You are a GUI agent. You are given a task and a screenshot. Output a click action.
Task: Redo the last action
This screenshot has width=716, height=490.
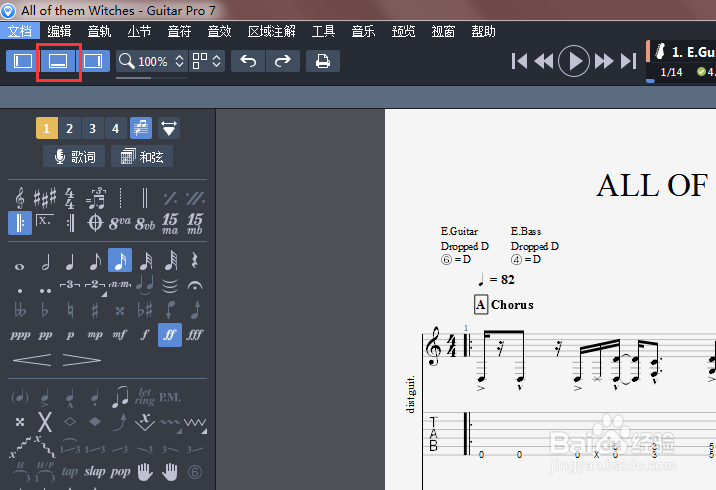(x=283, y=61)
